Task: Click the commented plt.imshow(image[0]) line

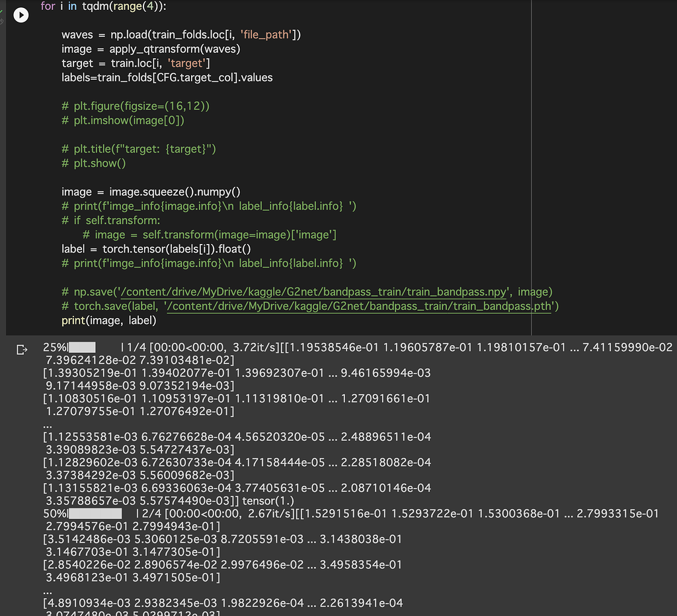Action: point(123,120)
